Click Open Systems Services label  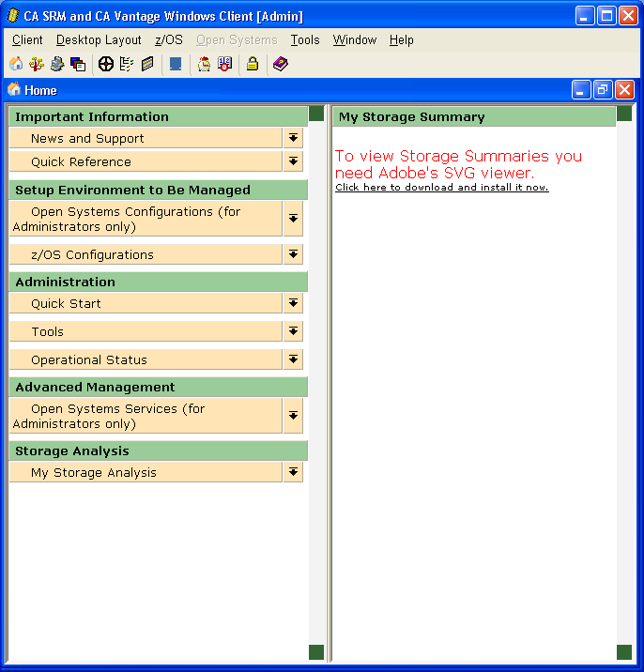tap(109, 416)
